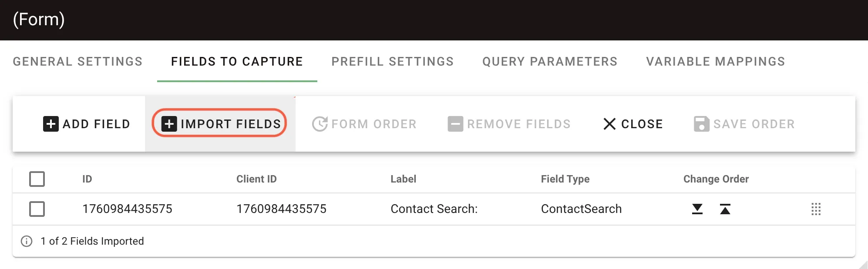Check the checkbox for field 1760984435575

click(37, 209)
